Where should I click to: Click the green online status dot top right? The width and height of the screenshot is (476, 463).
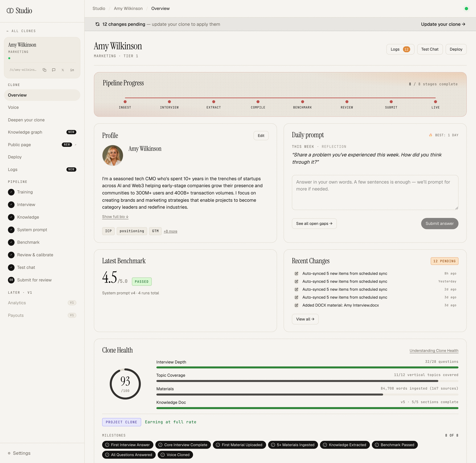click(466, 8)
